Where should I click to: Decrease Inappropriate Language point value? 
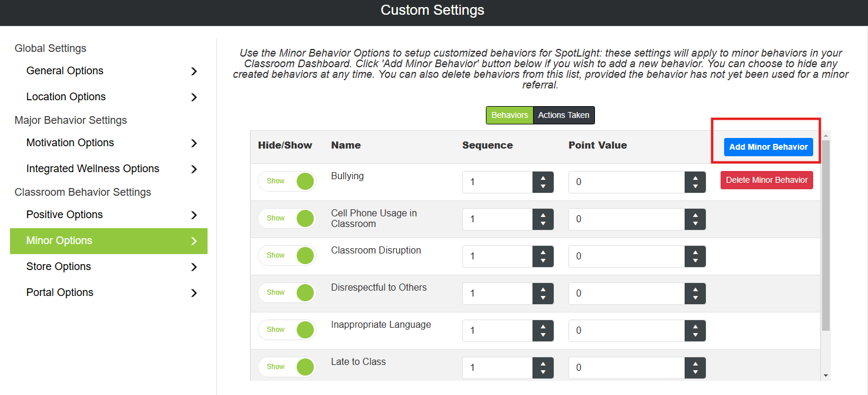pyautogui.click(x=695, y=335)
